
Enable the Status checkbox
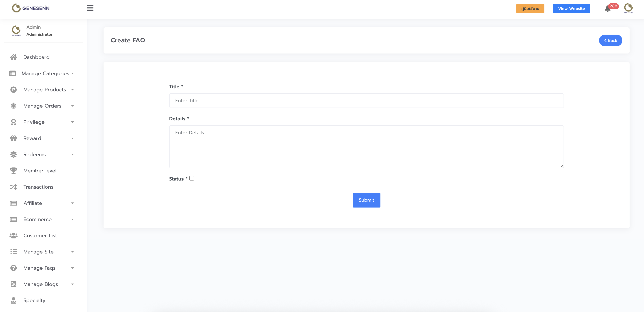point(192,178)
